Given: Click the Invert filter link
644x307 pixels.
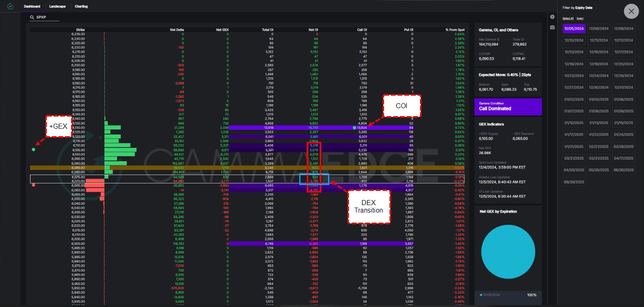Looking at the screenshot, I should tap(580, 18).
